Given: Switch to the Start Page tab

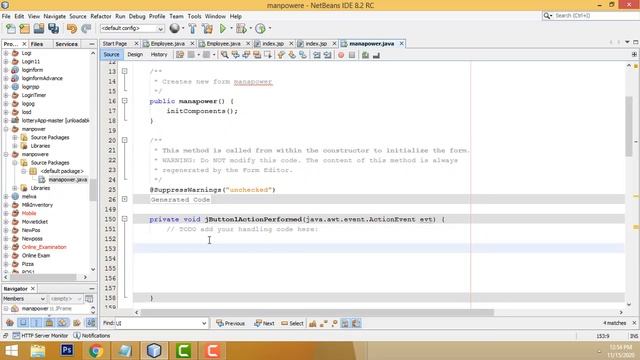Looking at the screenshot, I should [x=115, y=43].
